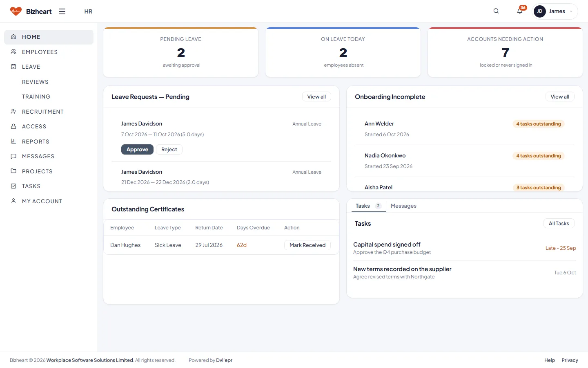Click the Leave calendar icon in sidebar

tap(13, 67)
